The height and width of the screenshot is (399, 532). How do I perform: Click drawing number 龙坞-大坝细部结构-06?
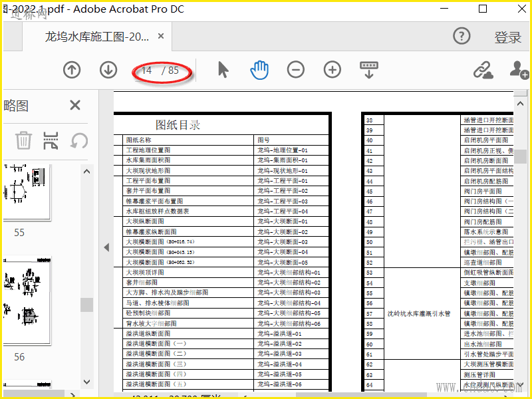(289, 323)
